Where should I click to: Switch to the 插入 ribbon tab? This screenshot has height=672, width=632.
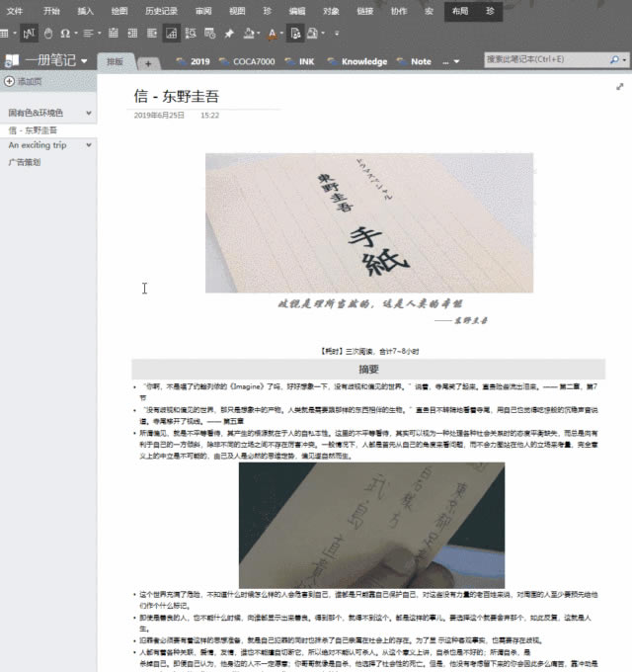(85, 11)
